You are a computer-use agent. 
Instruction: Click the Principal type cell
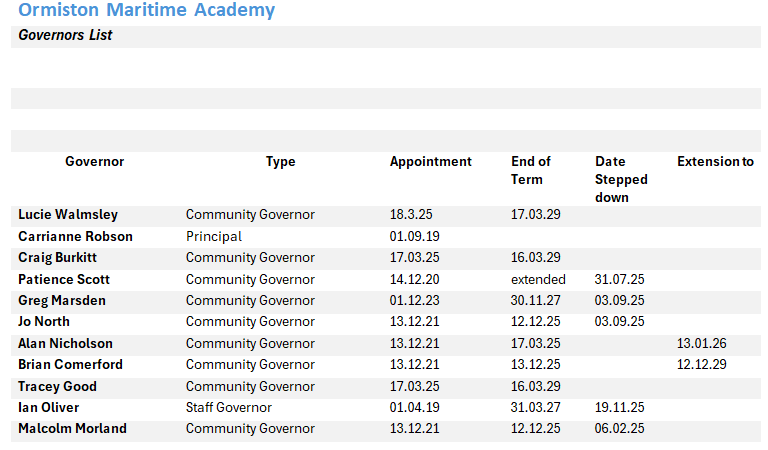(x=214, y=237)
